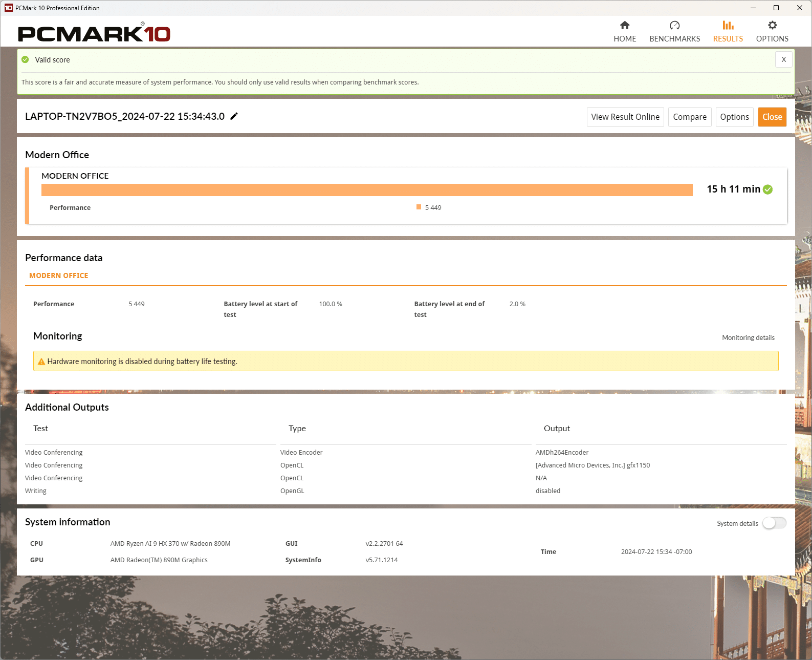
Task: Click the warning triangle in monitoring notice
Action: pyautogui.click(x=41, y=361)
